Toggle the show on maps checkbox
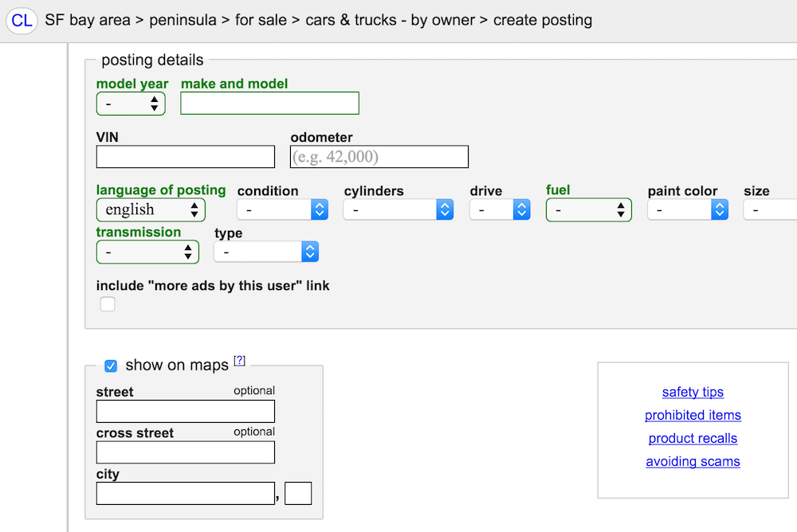 tap(111, 366)
